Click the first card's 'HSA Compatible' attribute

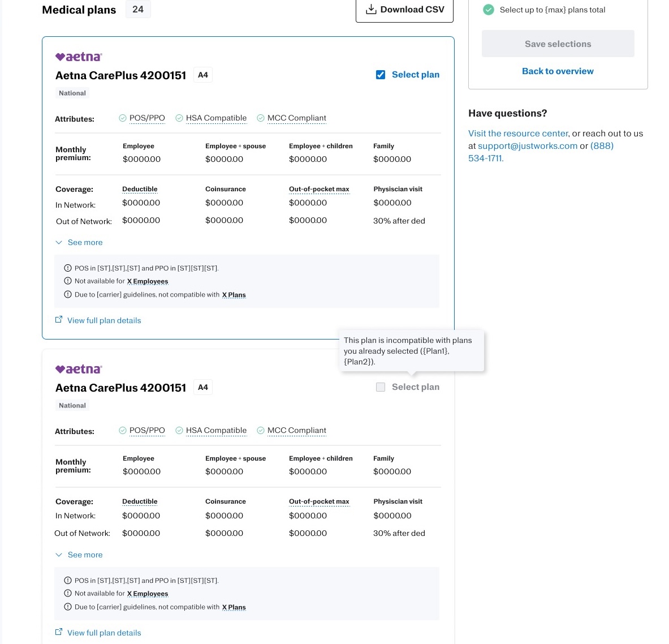point(216,118)
